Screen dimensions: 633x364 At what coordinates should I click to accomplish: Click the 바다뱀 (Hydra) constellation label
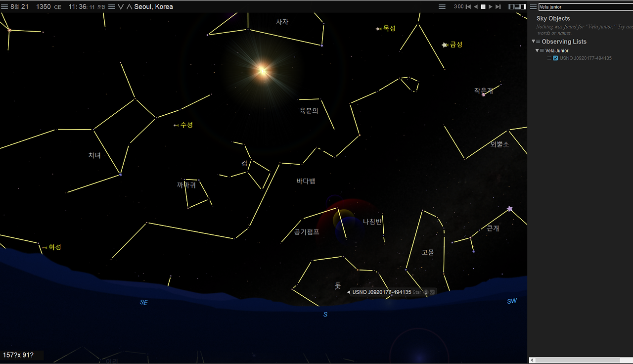(306, 181)
